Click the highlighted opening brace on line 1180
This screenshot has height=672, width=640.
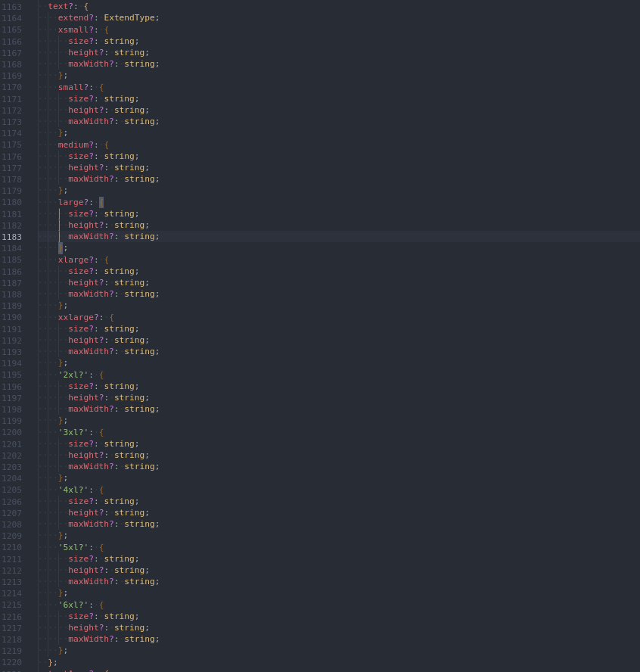(x=101, y=202)
